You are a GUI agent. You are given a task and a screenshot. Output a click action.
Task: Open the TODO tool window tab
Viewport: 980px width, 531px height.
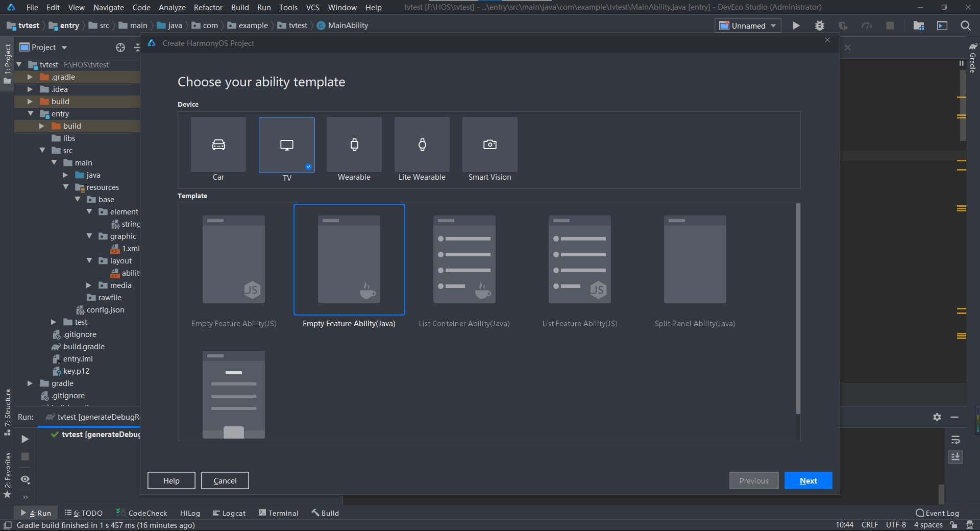point(84,513)
